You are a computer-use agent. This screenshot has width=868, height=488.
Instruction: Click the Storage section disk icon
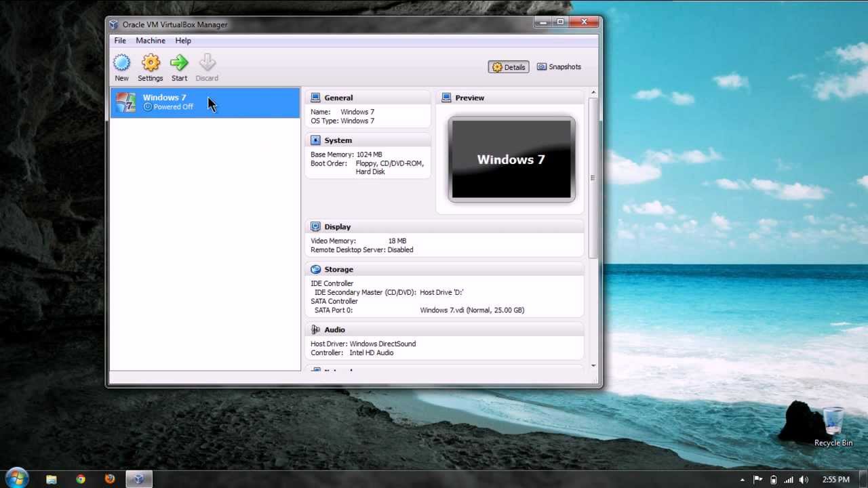pos(315,269)
